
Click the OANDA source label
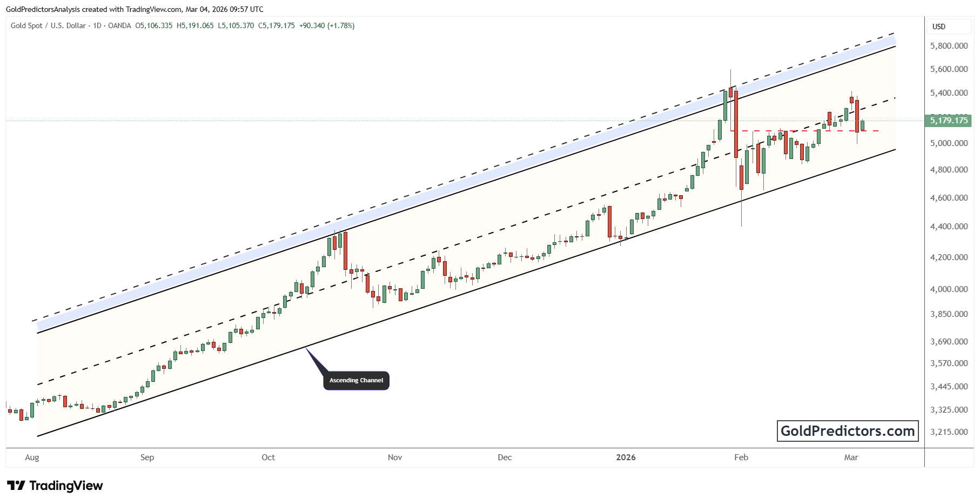pyautogui.click(x=119, y=25)
